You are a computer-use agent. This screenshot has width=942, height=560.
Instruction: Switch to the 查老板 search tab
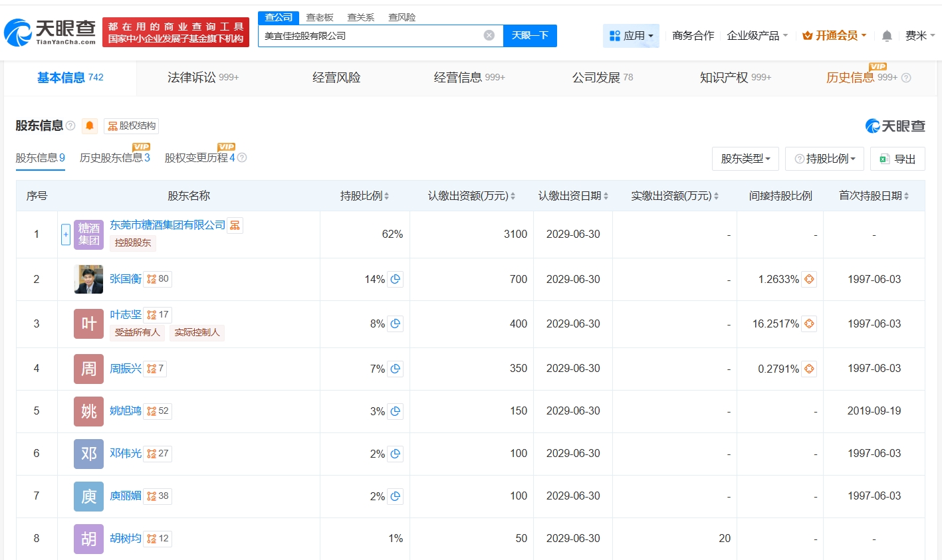coord(320,17)
